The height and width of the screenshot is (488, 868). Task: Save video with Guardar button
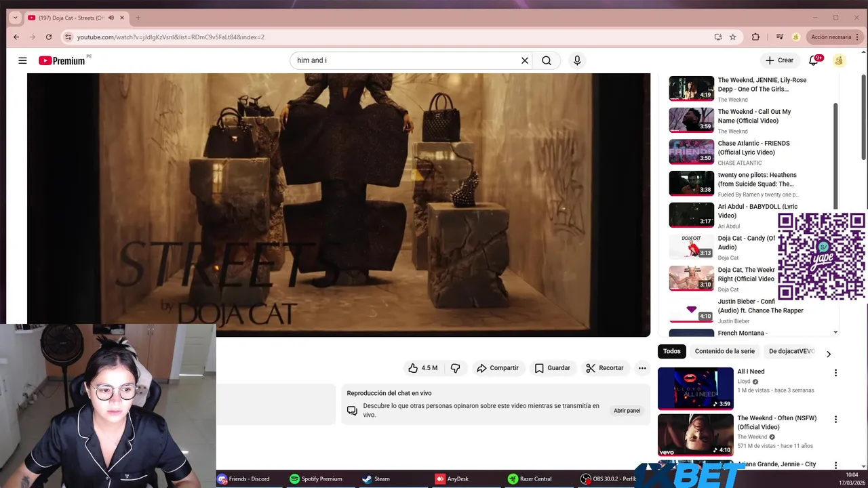tap(552, 368)
